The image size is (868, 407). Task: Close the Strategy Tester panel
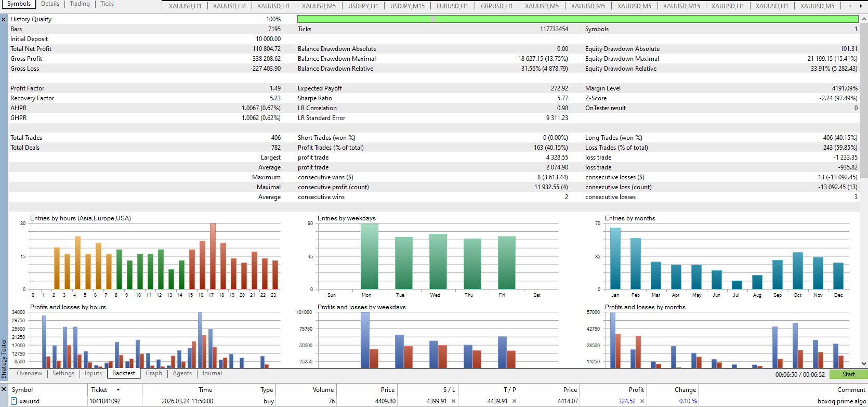pyautogui.click(x=4, y=19)
